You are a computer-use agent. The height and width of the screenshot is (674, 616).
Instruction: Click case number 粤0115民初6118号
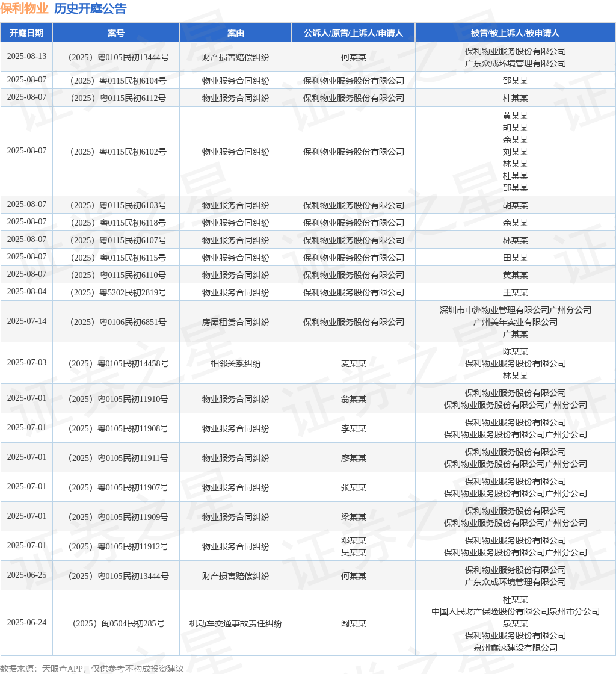pos(119,223)
